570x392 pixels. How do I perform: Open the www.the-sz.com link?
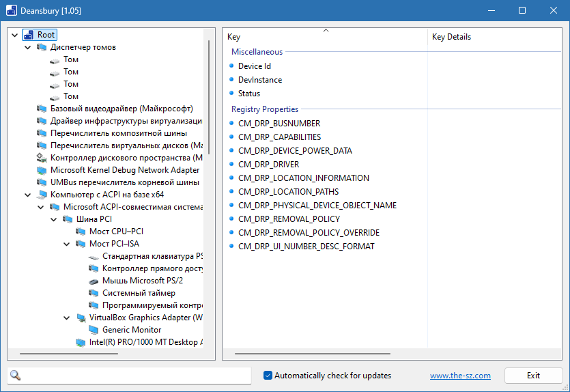pos(460,376)
